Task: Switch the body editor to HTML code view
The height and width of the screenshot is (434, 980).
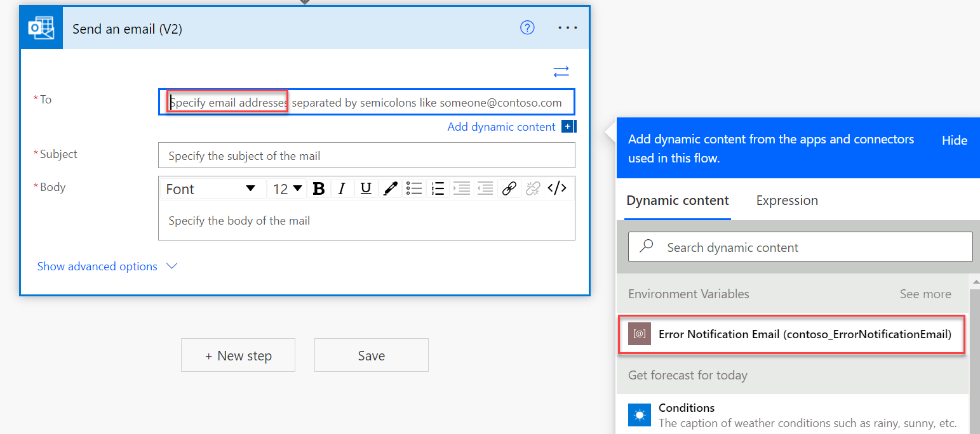Action: click(x=557, y=188)
